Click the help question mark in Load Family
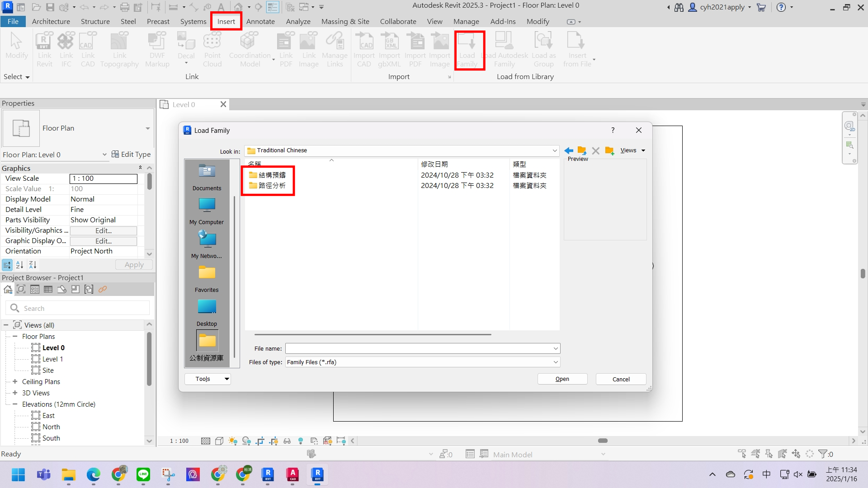The height and width of the screenshot is (488, 868). click(x=613, y=130)
